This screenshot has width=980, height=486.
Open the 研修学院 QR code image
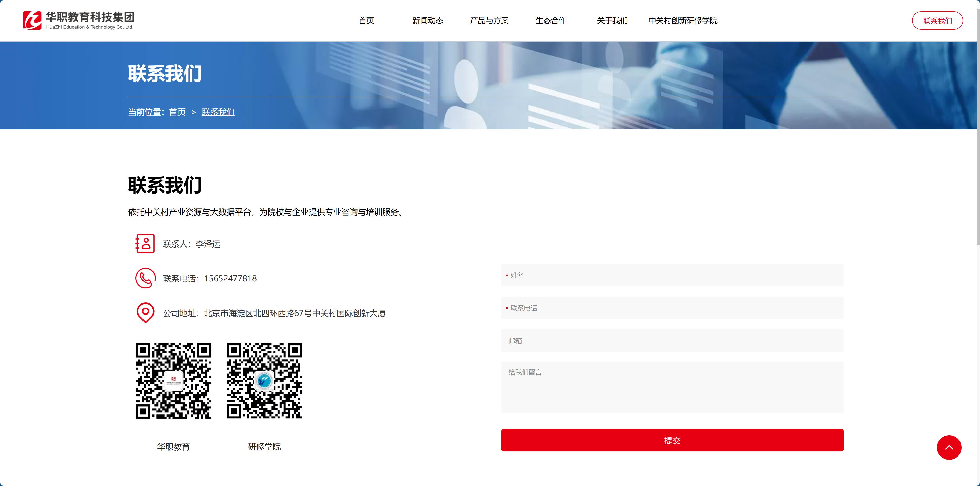pyautogui.click(x=264, y=381)
